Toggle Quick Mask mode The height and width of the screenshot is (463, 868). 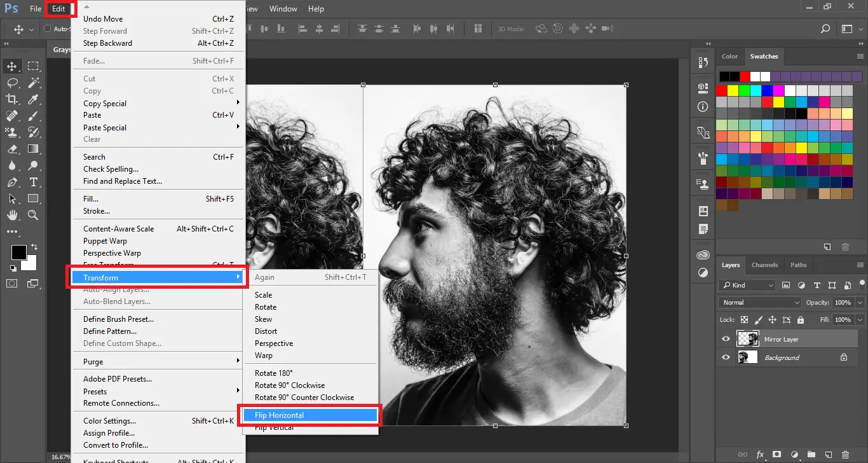point(11,283)
